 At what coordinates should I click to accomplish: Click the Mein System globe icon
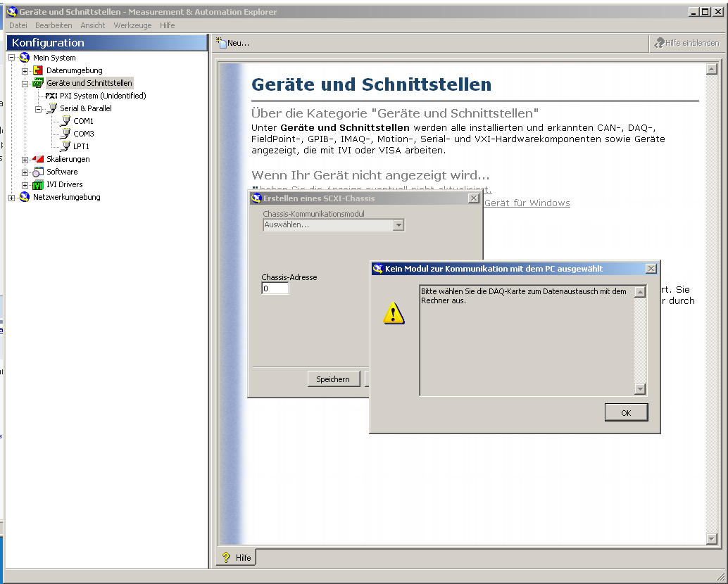click(25, 58)
